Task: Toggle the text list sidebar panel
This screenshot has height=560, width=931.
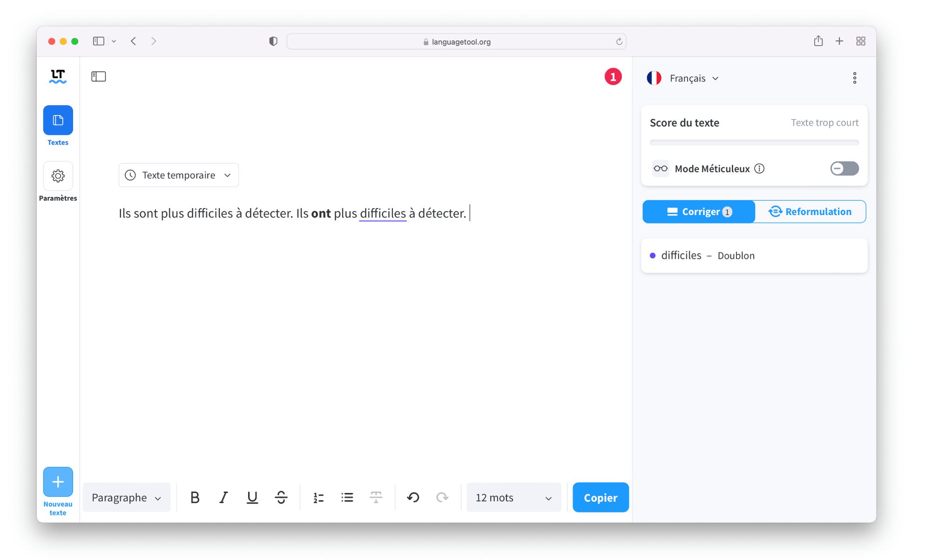Action: coord(99,76)
